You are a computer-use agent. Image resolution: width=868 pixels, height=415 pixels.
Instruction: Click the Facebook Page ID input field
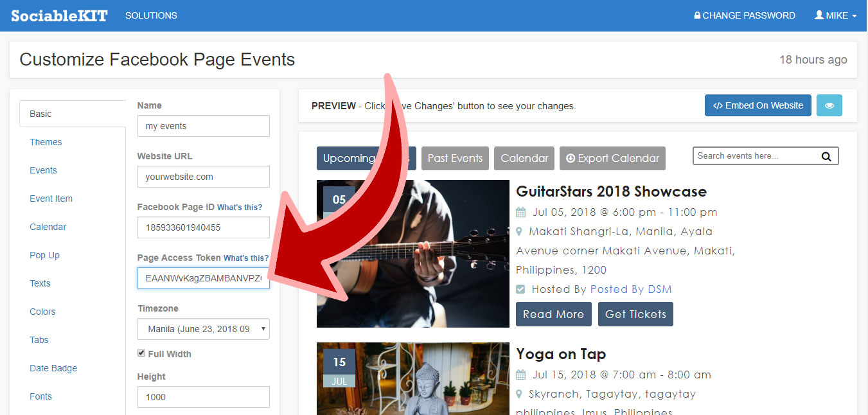click(204, 227)
